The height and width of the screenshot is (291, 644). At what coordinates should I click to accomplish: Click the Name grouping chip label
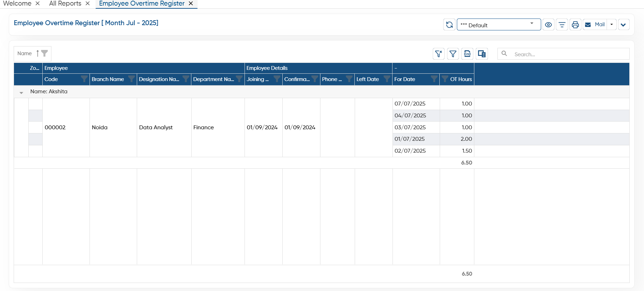tap(24, 53)
